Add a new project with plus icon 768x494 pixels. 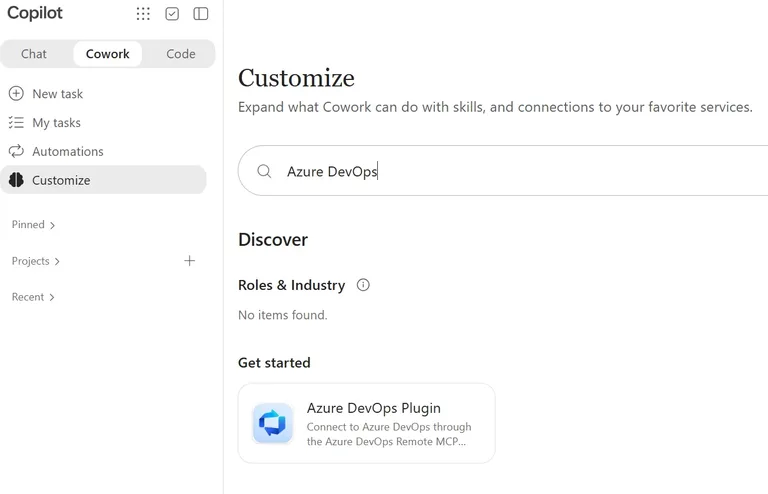(x=190, y=261)
